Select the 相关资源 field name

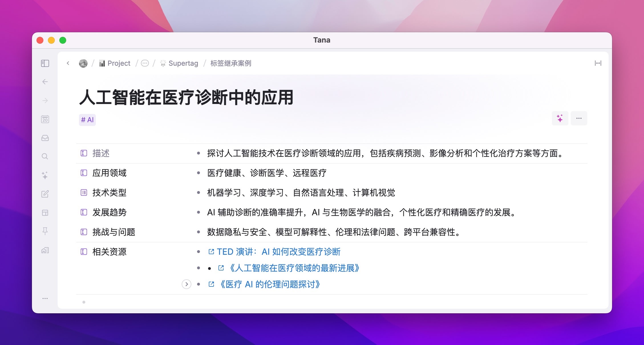tap(110, 252)
